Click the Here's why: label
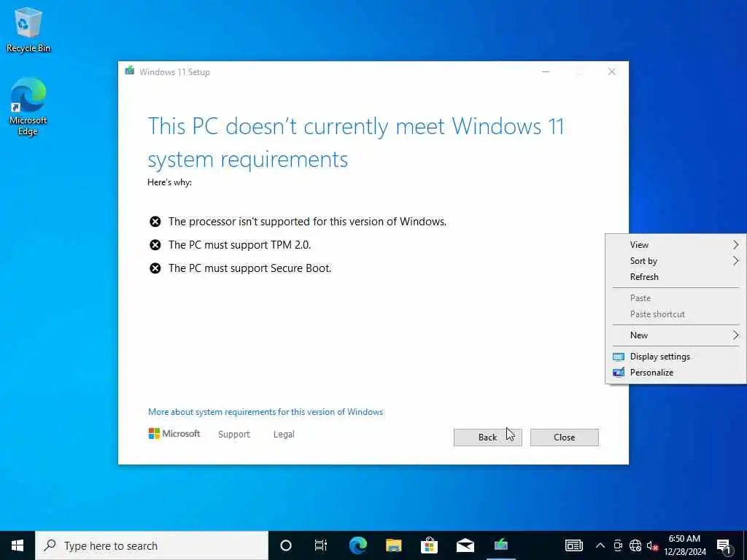The height and width of the screenshot is (560, 747). pyautogui.click(x=169, y=182)
